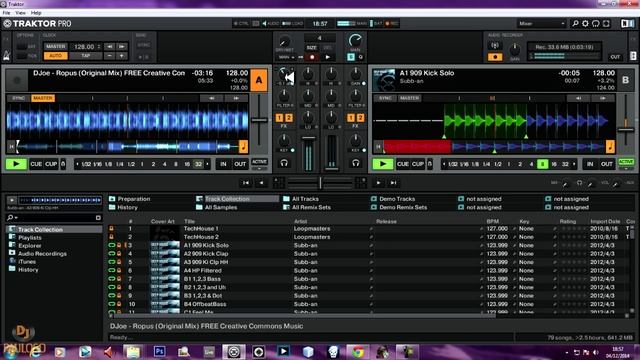Select Playlists in browser tree
Image resolution: width=640 pixels, height=360 pixels.
tap(30, 238)
